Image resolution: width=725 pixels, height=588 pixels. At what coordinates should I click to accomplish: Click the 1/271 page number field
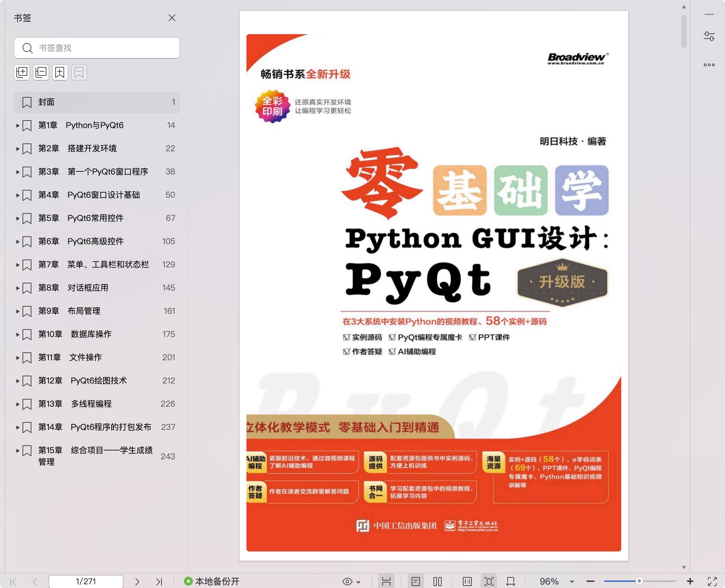pyautogui.click(x=86, y=582)
